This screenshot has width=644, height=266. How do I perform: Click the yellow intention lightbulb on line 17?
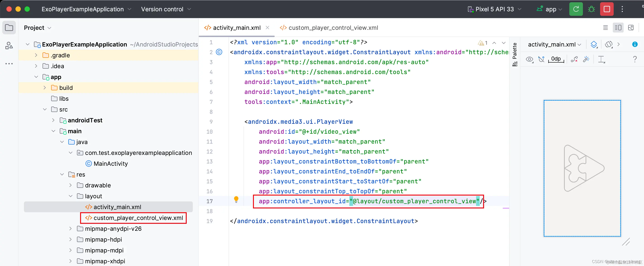pos(236,199)
